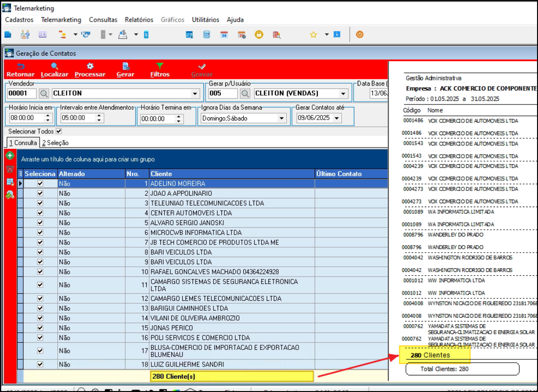Select the BARIGUI CAMINHOES LTDA row text

click(x=189, y=308)
